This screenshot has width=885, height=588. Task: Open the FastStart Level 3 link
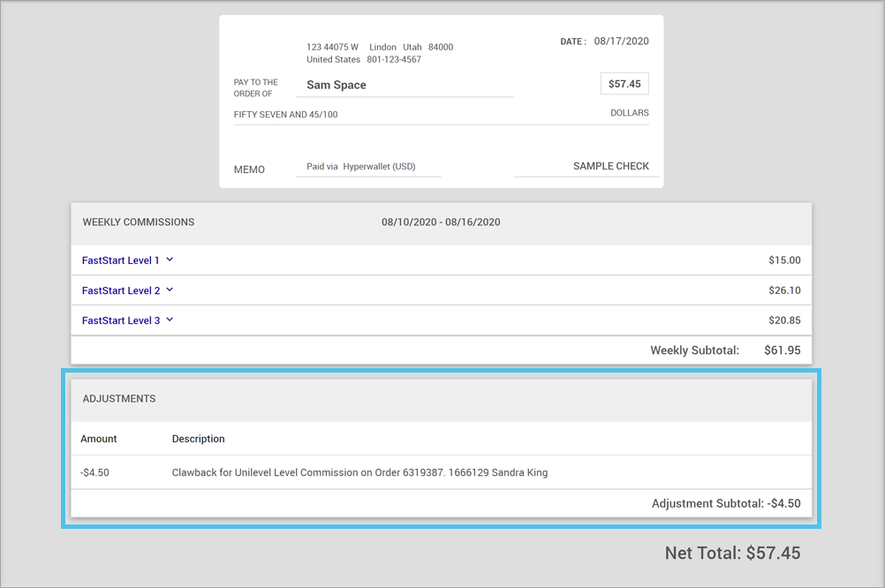coord(121,320)
